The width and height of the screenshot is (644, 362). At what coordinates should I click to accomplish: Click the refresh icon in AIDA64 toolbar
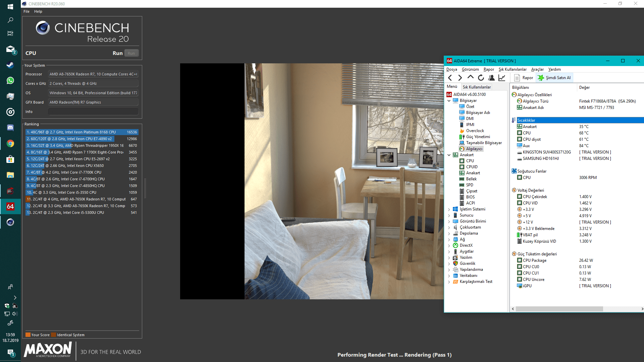(481, 78)
